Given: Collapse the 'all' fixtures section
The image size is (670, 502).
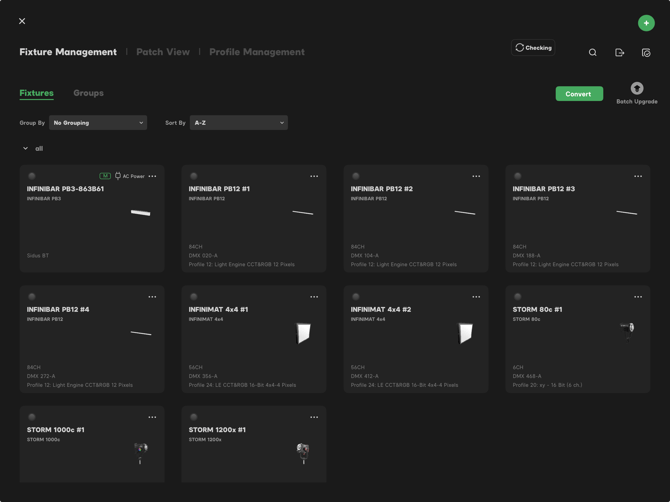Looking at the screenshot, I should point(25,148).
